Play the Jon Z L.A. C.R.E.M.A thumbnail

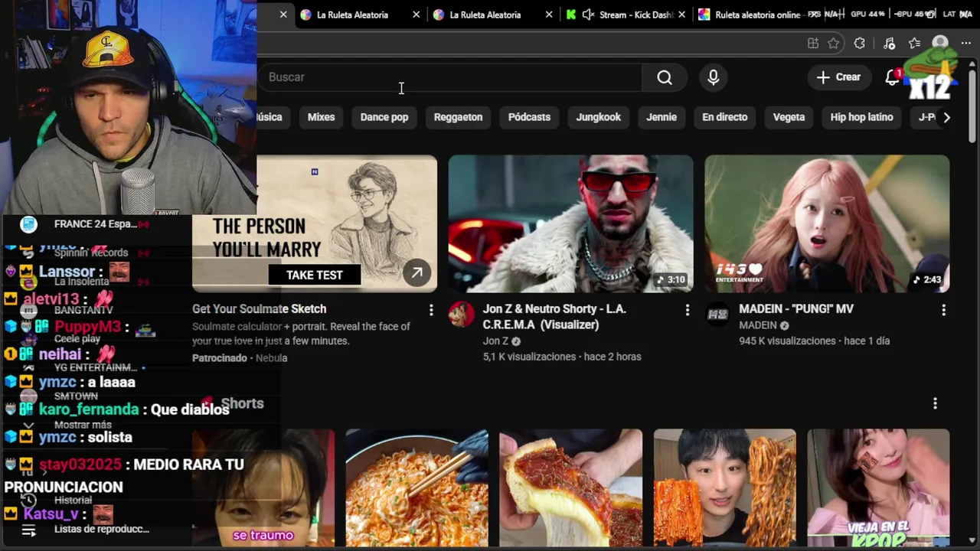(570, 223)
